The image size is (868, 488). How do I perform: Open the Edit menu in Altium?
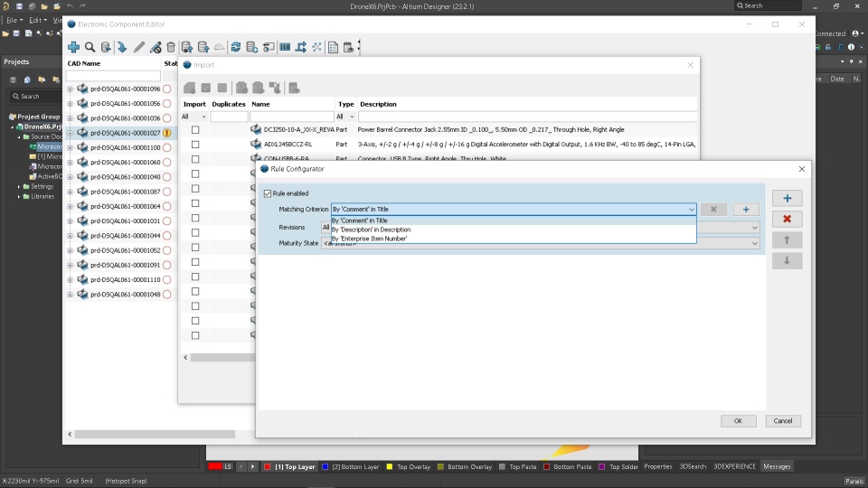click(37, 20)
